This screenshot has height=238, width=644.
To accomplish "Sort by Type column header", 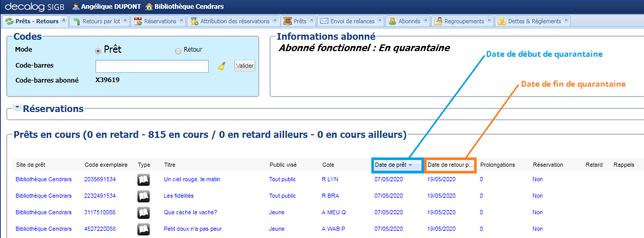I will [144, 165].
